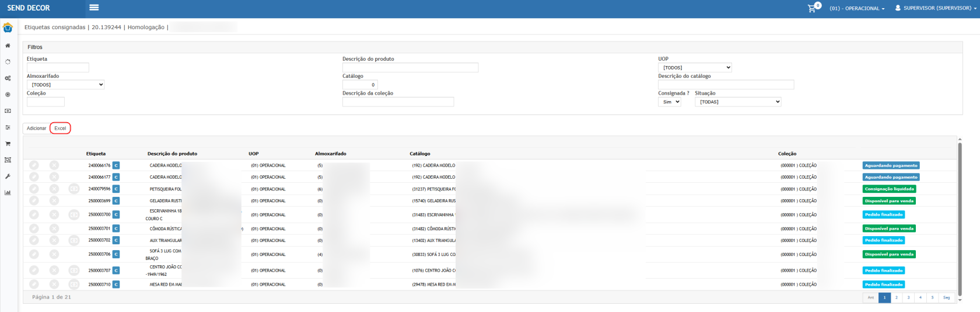Viewport: 980px width, 312px height.
Task: Open the Almoxarifado dropdown
Action: point(66,85)
